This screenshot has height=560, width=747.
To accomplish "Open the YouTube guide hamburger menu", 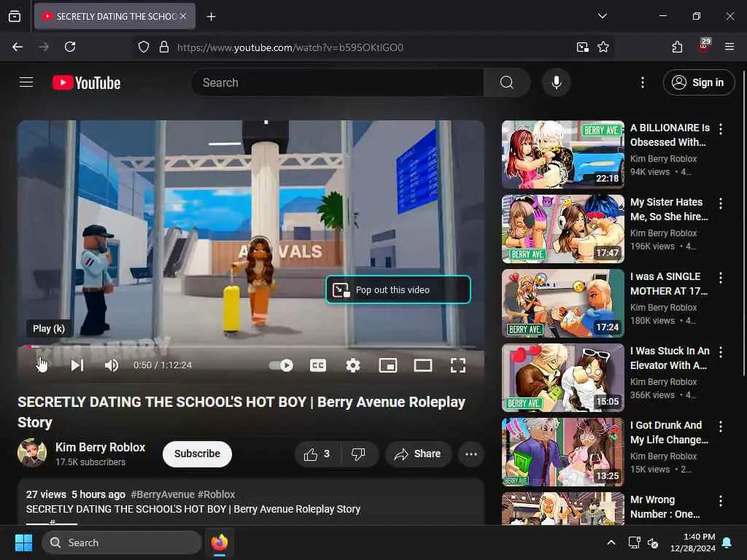I will click(x=26, y=82).
